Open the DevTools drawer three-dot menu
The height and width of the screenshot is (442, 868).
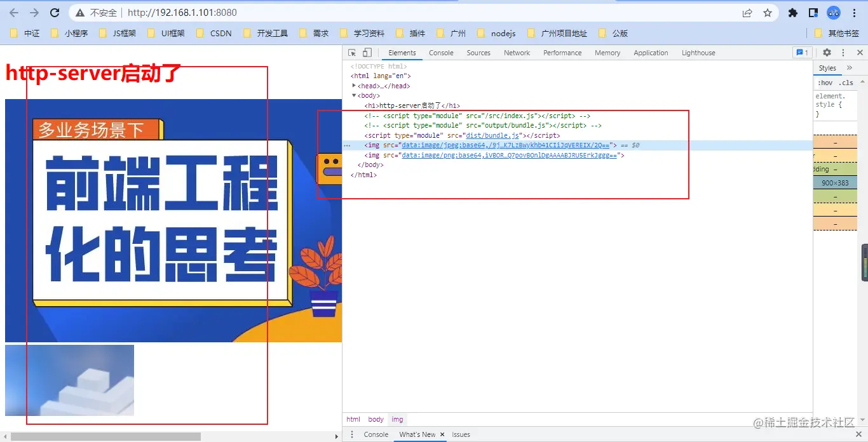(352, 434)
